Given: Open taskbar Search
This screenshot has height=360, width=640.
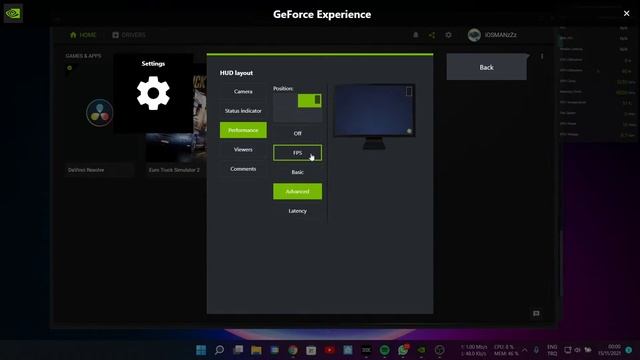Looking at the screenshot, I should [219, 350].
